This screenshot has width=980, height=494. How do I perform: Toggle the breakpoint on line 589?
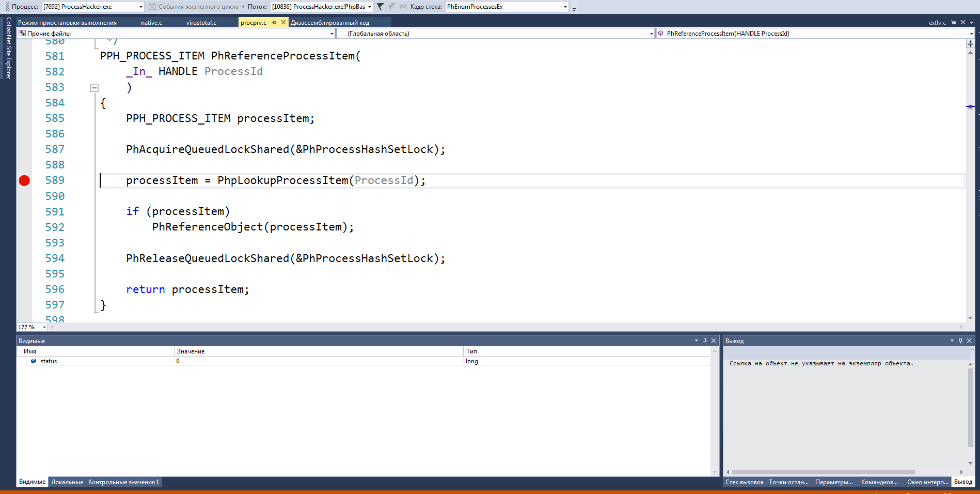(x=24, y=180)
